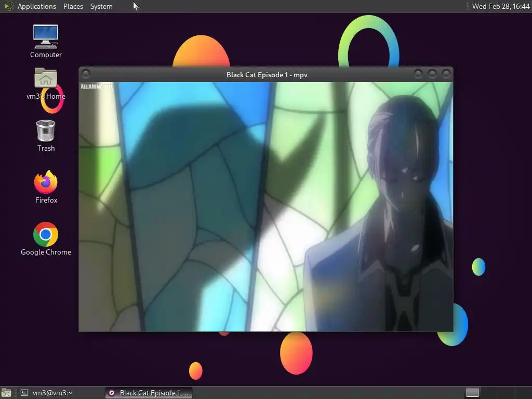Open the Applications menu
Viewport: 532px width, 399px height.
(x=37, y=6)
